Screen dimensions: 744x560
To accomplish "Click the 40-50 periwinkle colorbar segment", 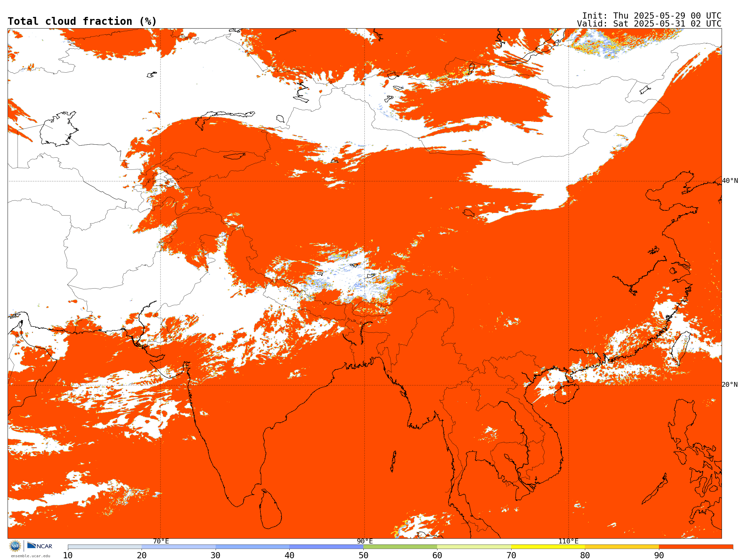I will [326, 547].
